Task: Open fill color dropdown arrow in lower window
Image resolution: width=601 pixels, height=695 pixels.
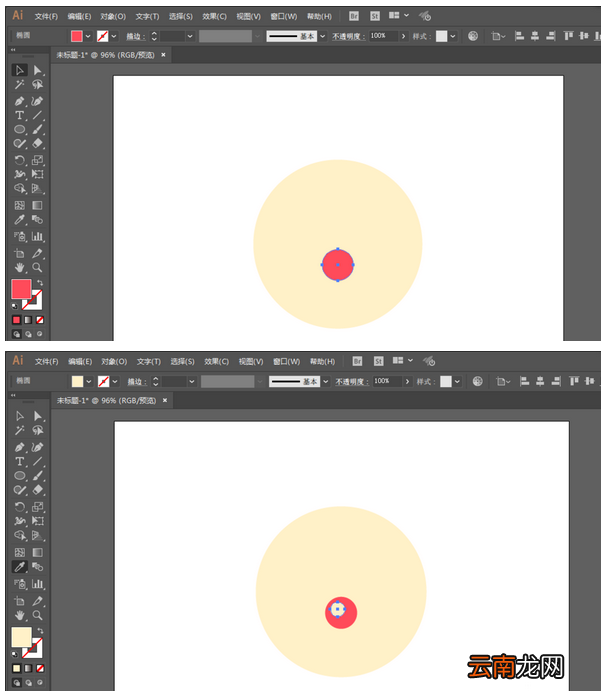Action: [89, 381]
